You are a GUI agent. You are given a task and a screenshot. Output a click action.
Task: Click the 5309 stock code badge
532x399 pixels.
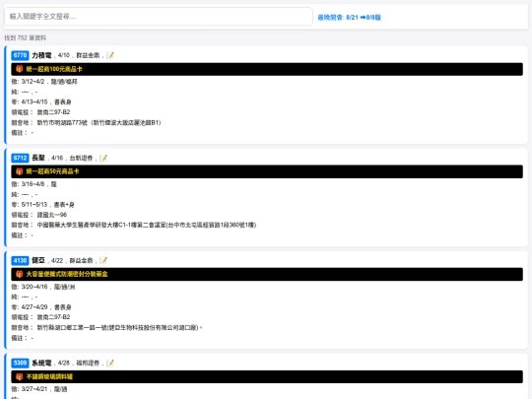pyautogui.click(x=20, y=363)
